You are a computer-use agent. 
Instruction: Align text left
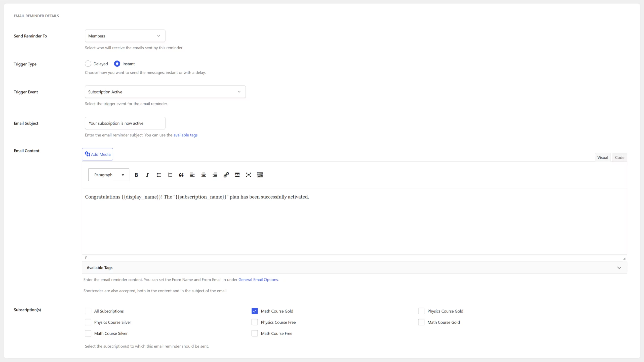point(192,175)
